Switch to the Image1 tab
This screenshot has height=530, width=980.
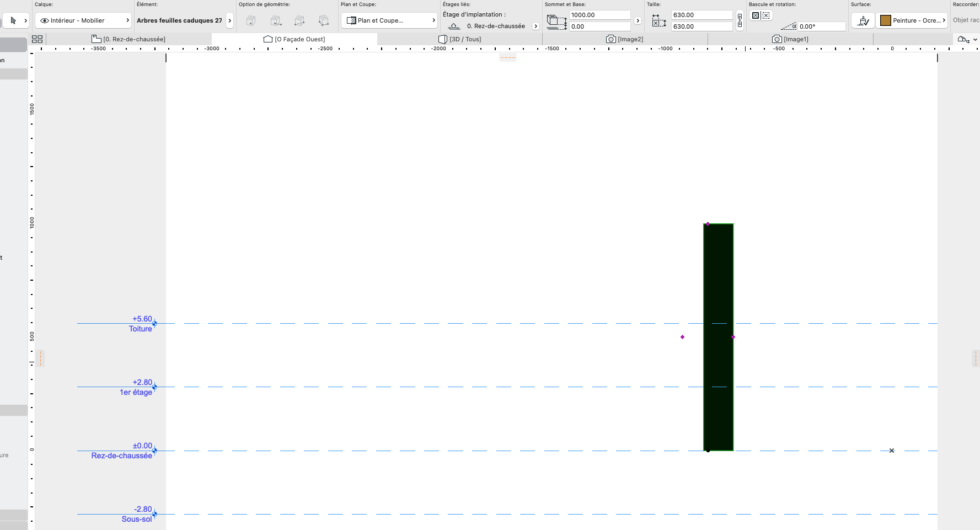pyautogui.click(x=791, y=39)
